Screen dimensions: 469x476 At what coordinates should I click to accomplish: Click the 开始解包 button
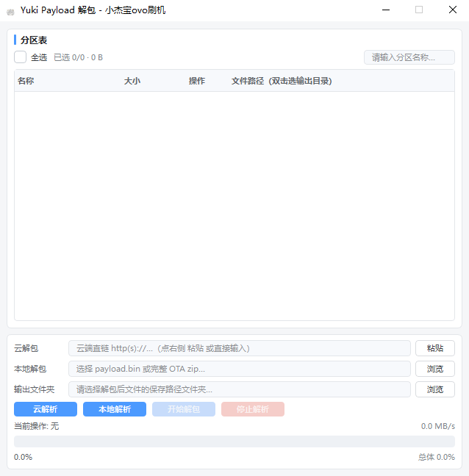(184, 409)
